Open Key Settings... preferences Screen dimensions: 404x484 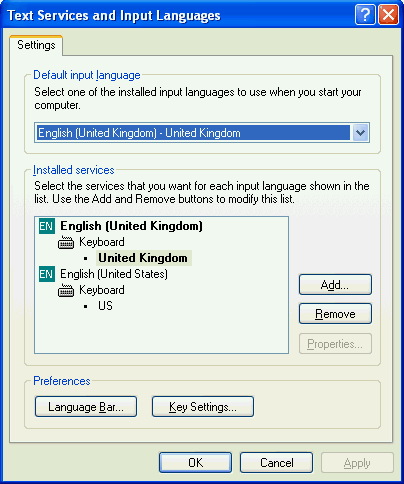pos(203,407)
